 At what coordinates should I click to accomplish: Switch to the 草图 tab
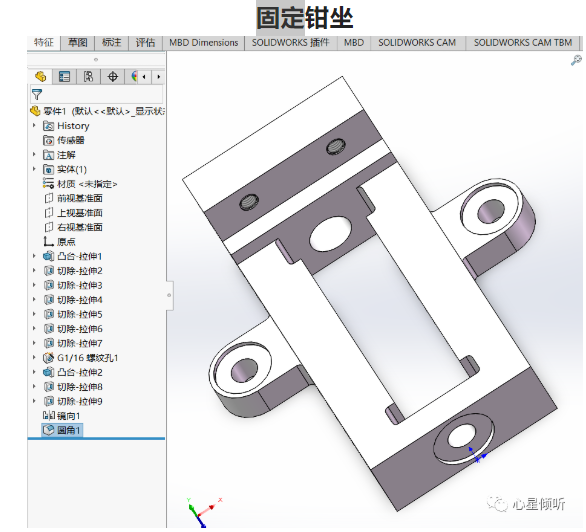77,43
